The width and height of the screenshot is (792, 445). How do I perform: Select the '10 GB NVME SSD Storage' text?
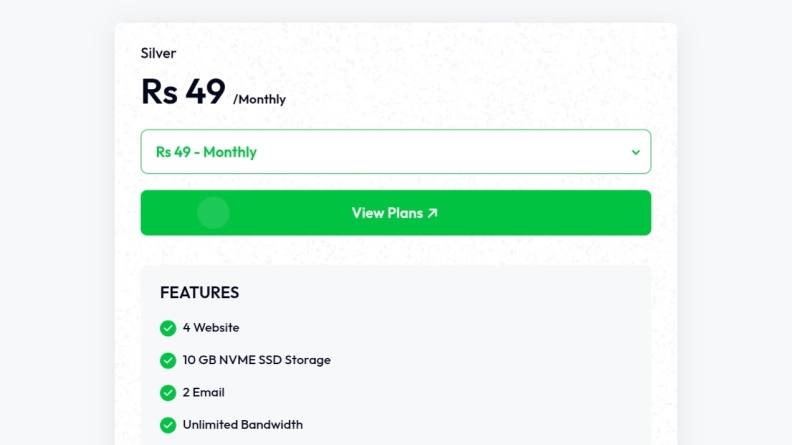[x=256, y=360]
